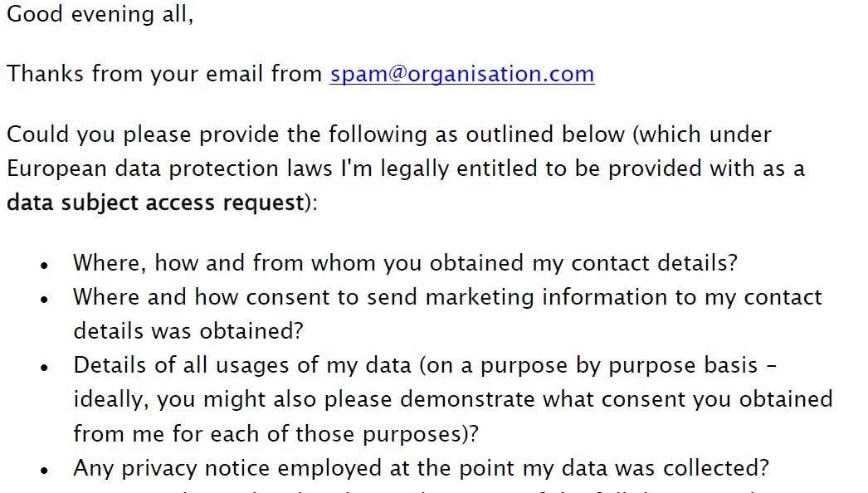Image resolution: width=868 pixels, height=493 pixels.
Task: Click 'Details of all usages of my data' text
Action: [242, 365]
